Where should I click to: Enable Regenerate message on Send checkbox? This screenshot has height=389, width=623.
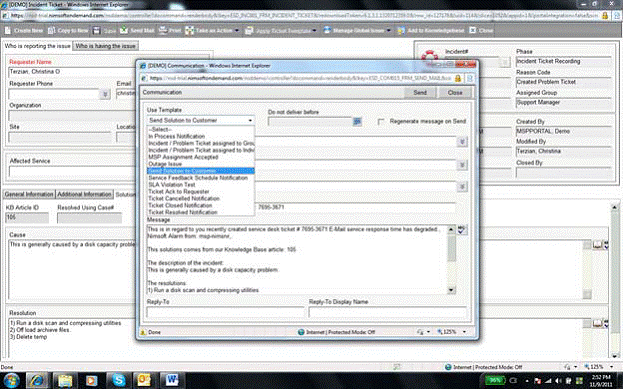click(381, 122)
